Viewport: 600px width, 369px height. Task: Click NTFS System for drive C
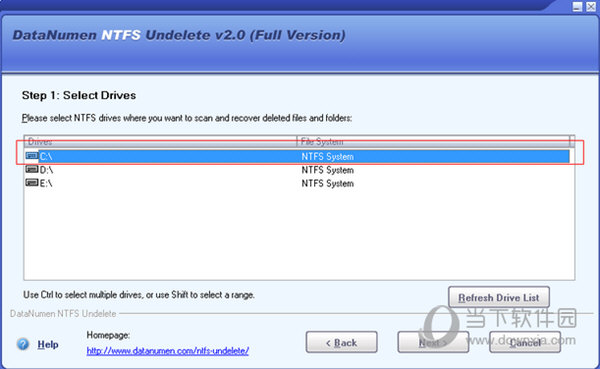327,157
